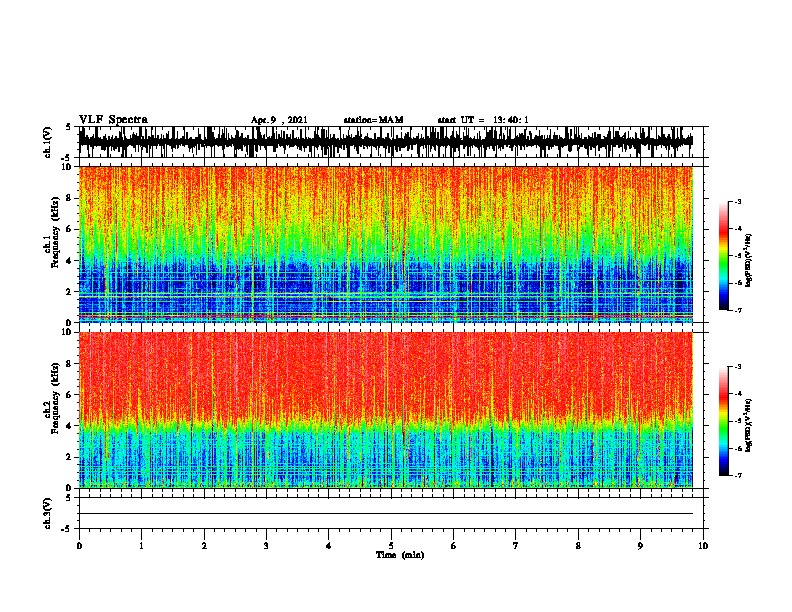Viewport: 792px width, 612px height.
Task: Click the "VLF Spectra" plot title
Action: tap(113, 120)
